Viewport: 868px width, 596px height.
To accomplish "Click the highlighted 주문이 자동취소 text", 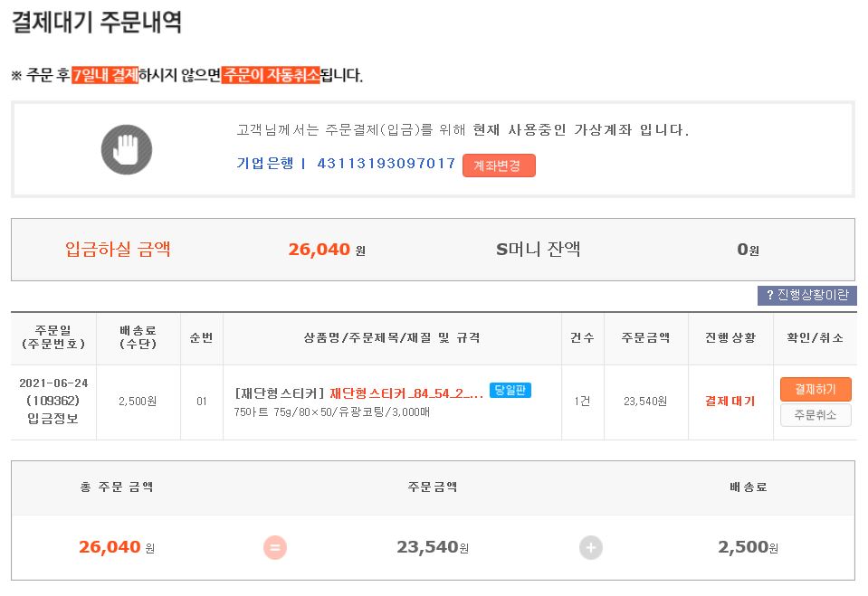I will 271,75.
